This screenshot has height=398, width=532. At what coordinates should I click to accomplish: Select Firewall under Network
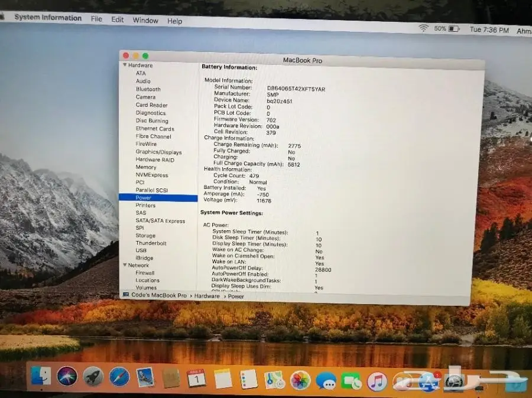pyautogui.click(x=145, y=273)
